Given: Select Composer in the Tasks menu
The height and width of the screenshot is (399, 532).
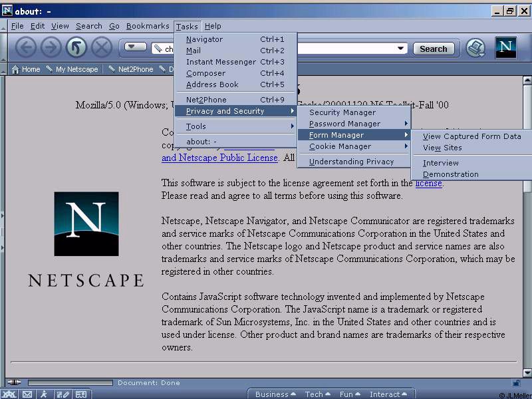Looking at the screenshot, I should pyautogui.click(x=235, y=73).
